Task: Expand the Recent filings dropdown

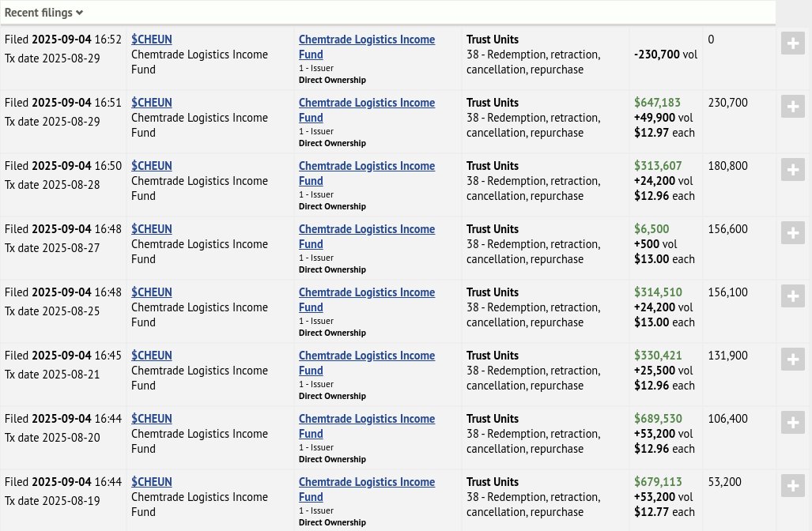Action: tap(43, 13)
